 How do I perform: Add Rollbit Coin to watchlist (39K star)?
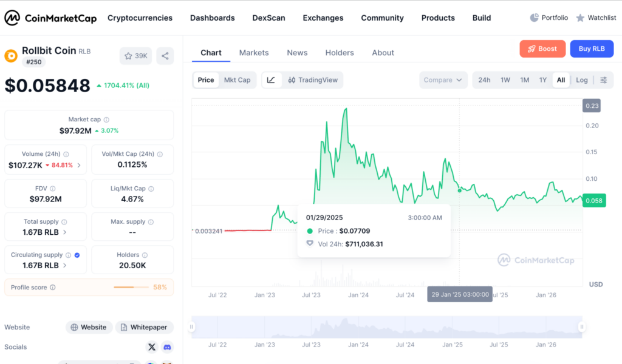point(135,56)
